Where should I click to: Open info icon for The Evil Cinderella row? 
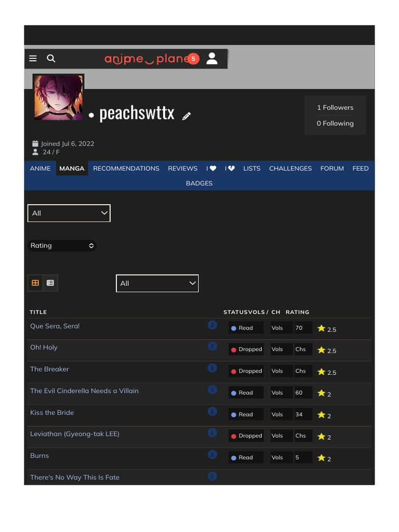coord(212,390)
